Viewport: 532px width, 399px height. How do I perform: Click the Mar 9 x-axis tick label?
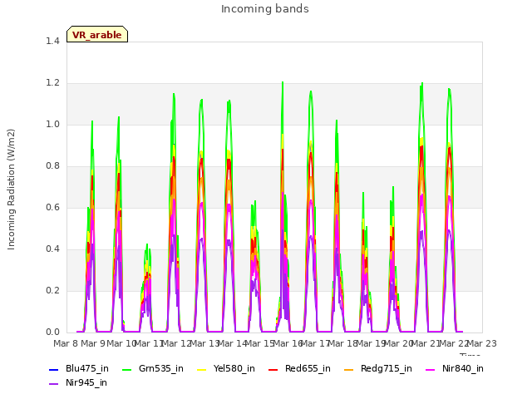click(x=93, y=343)
